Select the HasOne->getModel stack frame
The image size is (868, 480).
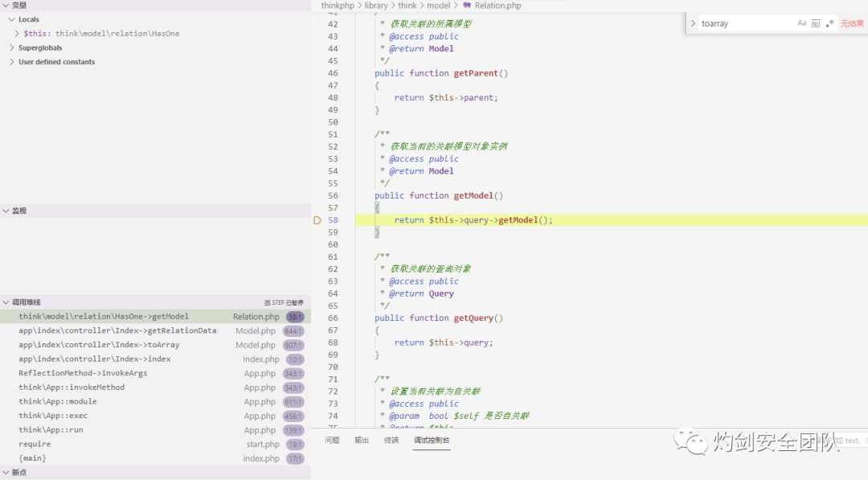click(x=155, y=317)
